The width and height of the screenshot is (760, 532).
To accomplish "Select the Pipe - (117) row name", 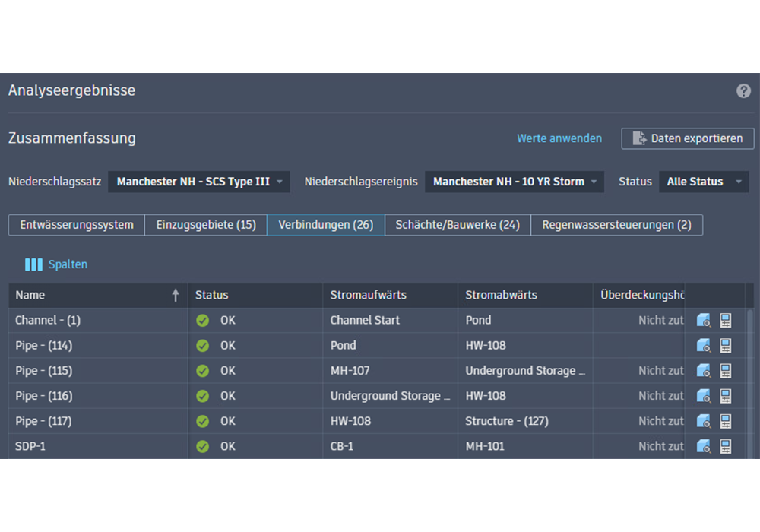I will click(43, 421).
